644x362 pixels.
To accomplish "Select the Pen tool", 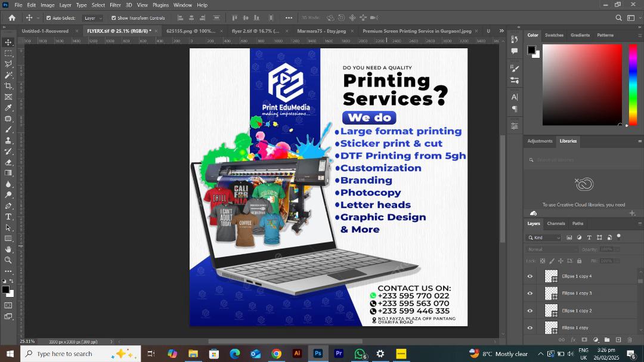I will 8,206.
